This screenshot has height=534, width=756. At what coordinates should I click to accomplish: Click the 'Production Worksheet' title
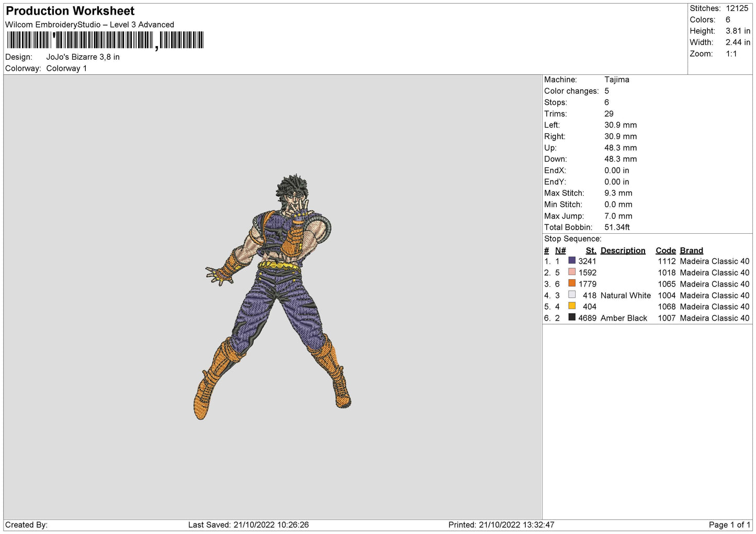[x=70, y=11]
